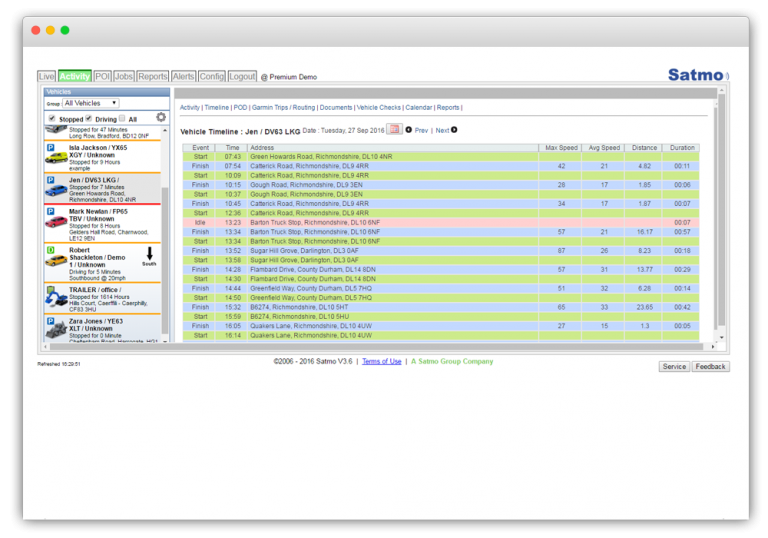Toggle the Stopped vehicles checkbox
768x538 pixels.
[52, 118]
